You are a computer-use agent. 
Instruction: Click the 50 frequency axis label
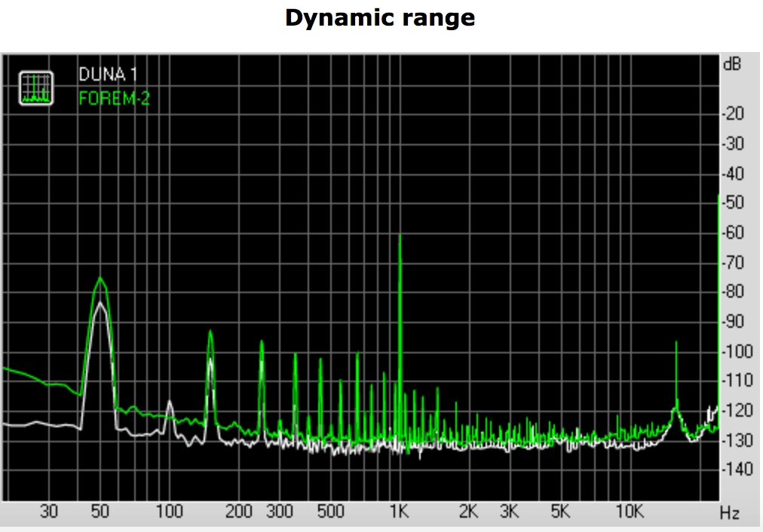click(100, 512)
